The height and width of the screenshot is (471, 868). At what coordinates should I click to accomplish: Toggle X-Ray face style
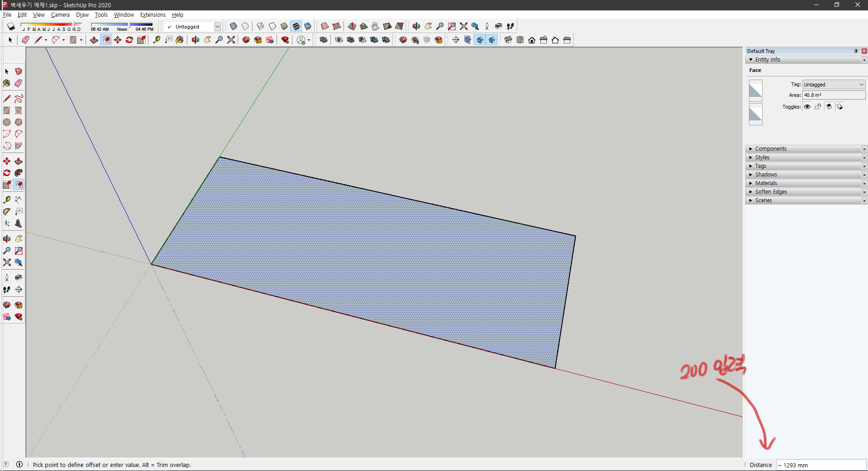click(233, 26)
